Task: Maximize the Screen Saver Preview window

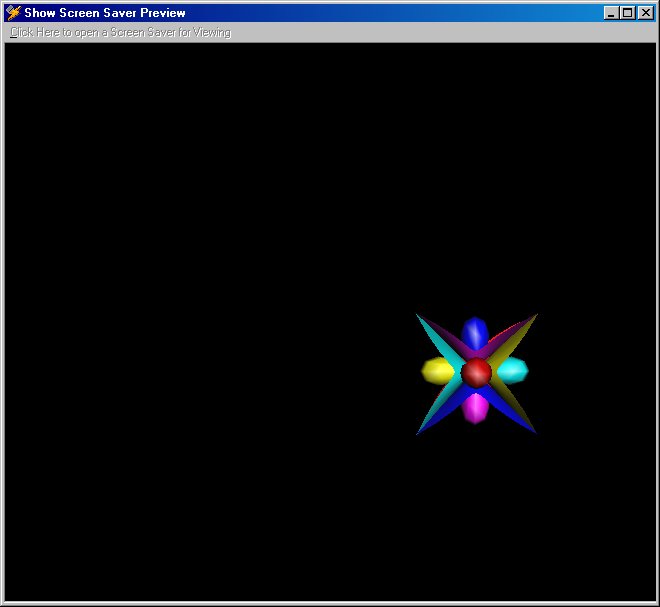Action: [x=627, y=13]
